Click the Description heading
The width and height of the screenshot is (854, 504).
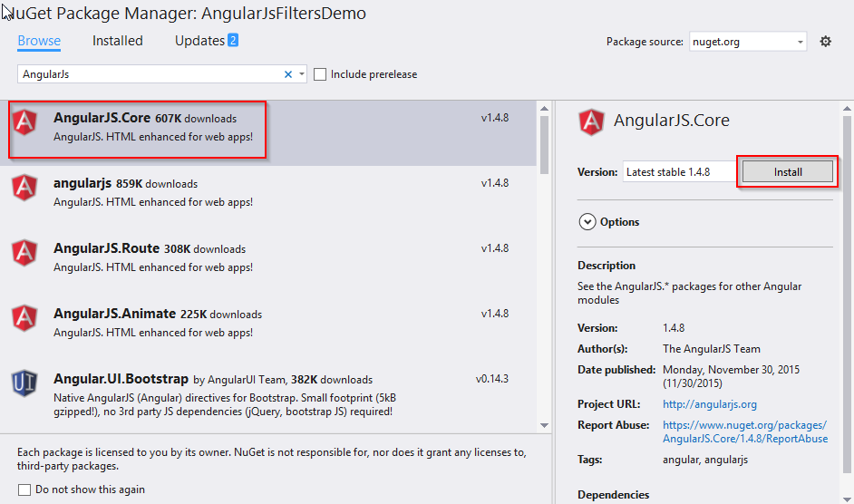click(x=607, y=266)
